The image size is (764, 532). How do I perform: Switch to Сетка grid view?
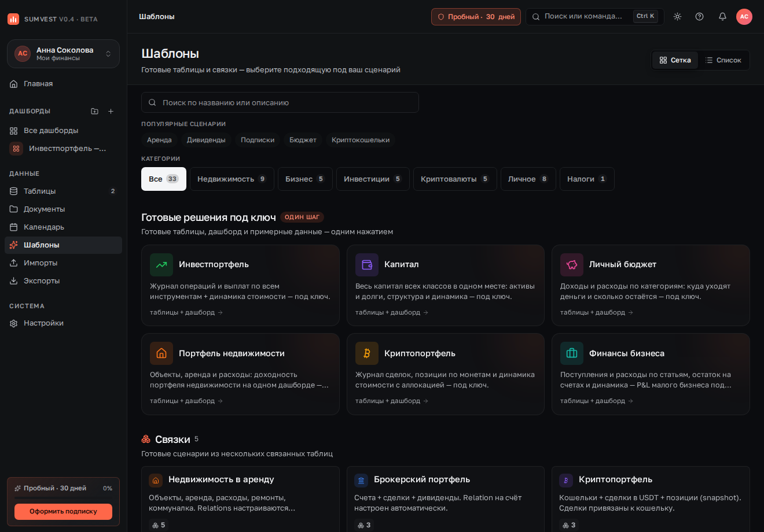[675, 60]
